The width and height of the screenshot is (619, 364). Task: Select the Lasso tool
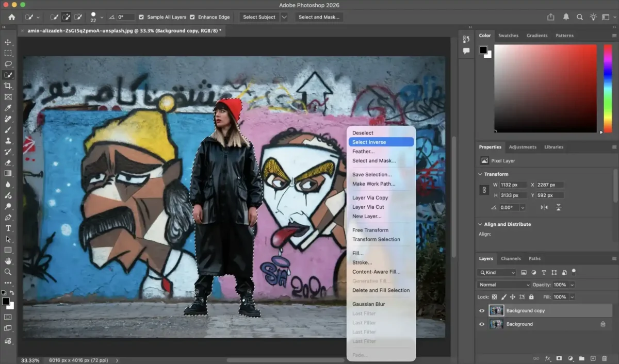click(x=8, y=64)
